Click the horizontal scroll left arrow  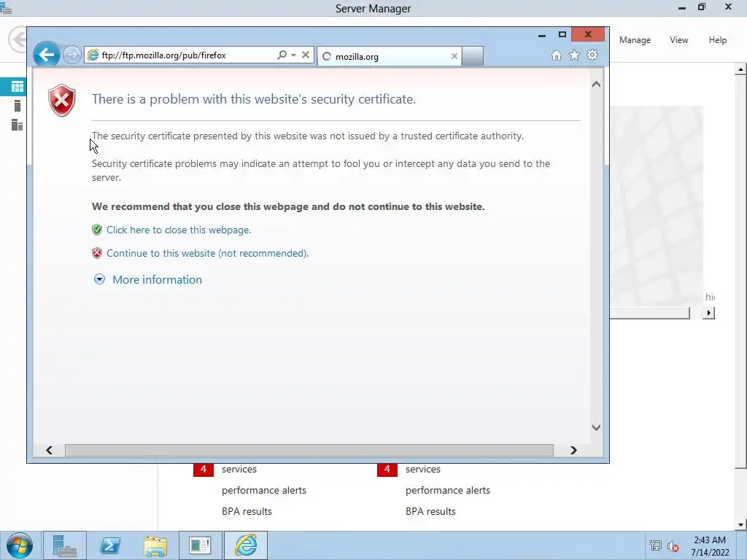click(49, 450)
